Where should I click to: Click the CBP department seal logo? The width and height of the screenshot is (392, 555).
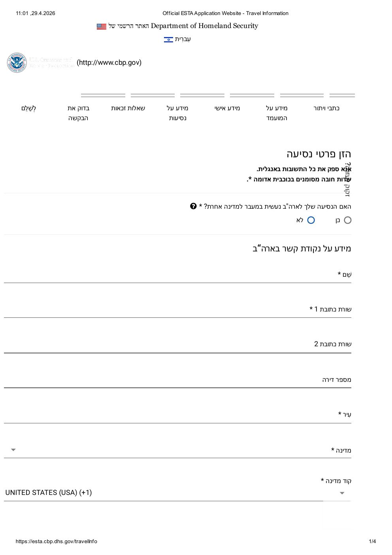pyautogui.click(x=16, y=62)
